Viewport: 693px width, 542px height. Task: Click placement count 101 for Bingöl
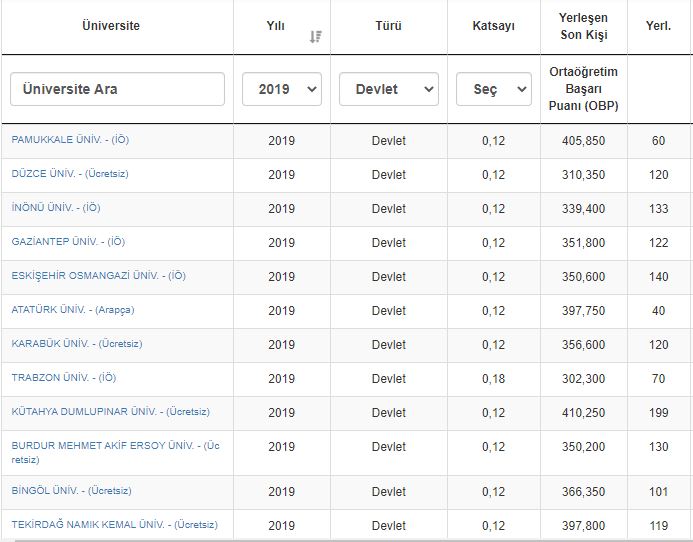659,492
